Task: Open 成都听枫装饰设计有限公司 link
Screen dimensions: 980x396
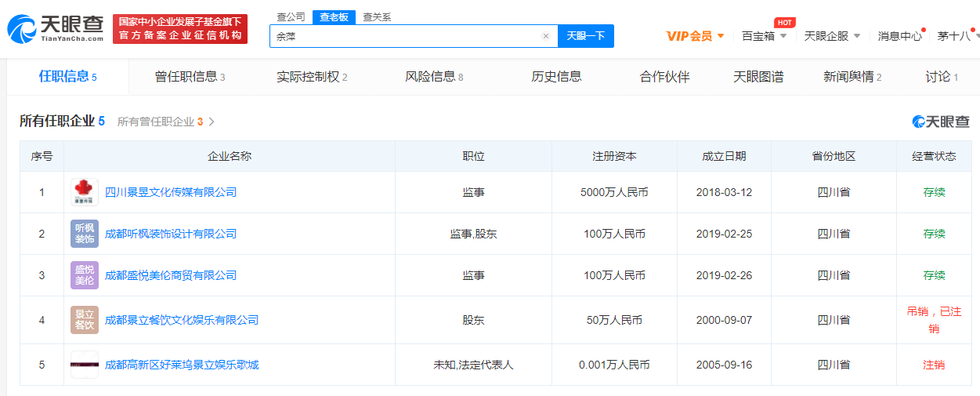Action: pyautogui.click(x=171, y=234)
